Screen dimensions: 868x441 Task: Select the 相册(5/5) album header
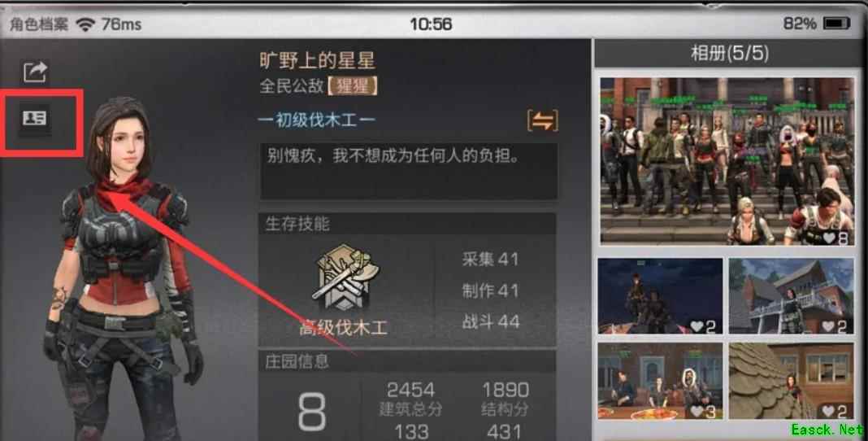tap(730, 54)
